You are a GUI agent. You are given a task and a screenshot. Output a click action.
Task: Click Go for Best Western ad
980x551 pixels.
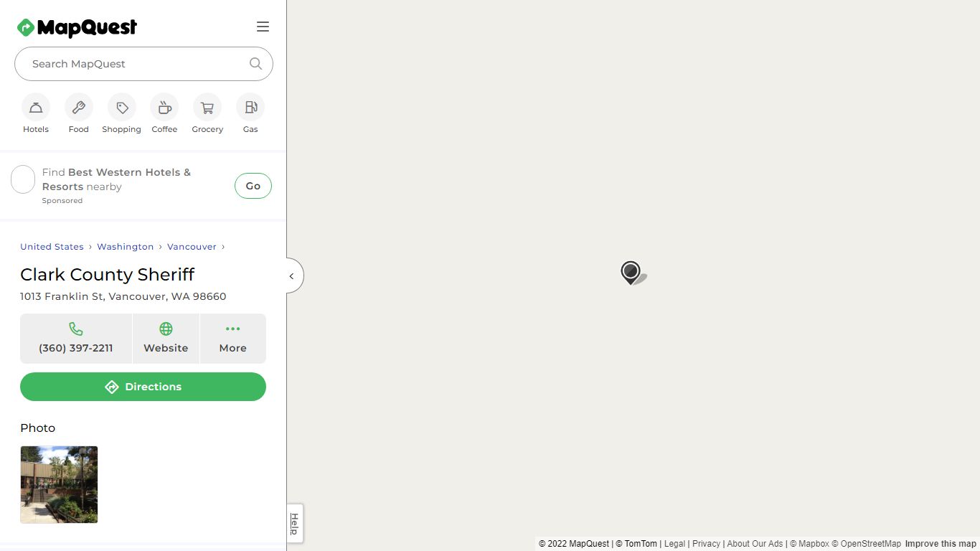pyautogui.click(x=253, y=186)
